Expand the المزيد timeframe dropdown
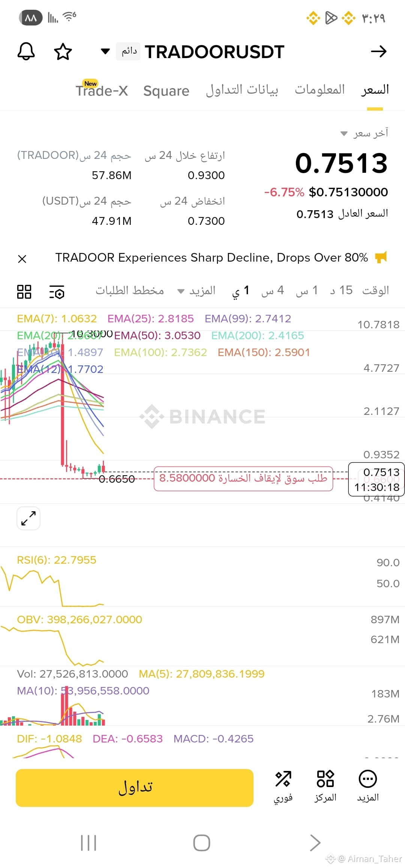 tap(196, 291)
